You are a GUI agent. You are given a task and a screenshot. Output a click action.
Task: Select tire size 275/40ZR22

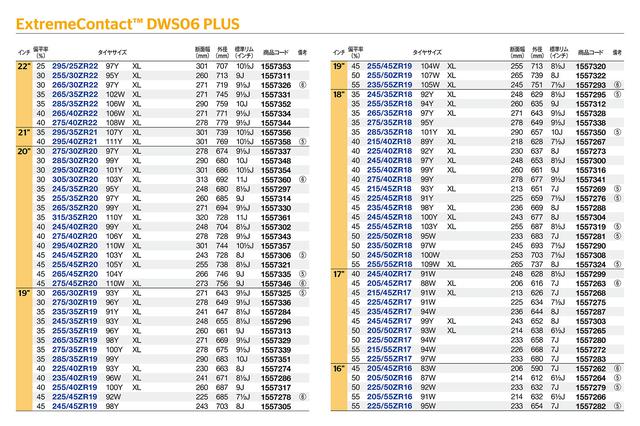[x=75, y=123]
